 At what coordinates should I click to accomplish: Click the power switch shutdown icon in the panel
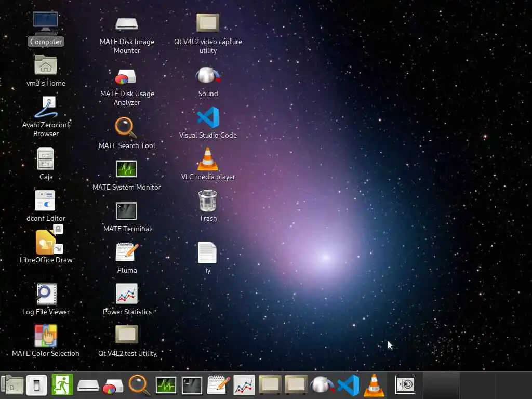37,385
